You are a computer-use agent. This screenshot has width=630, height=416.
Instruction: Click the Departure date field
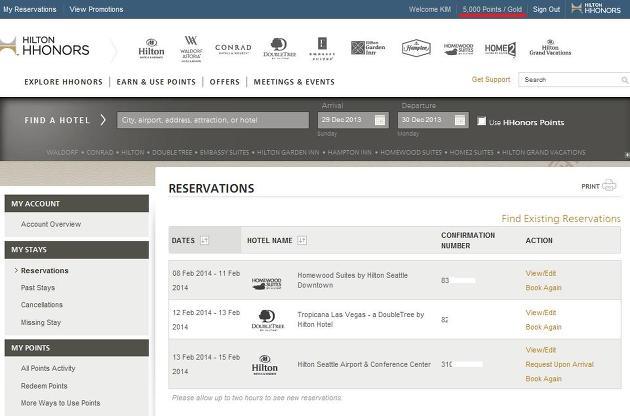pyautogui.click(x=433, y=120)
